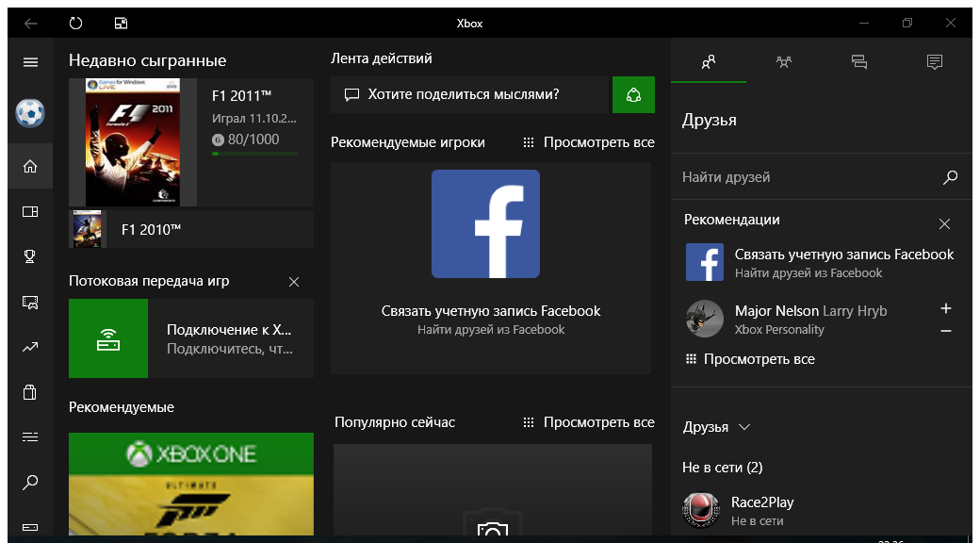Click the Refresh icon in the title bar
The image size is (980, 543).
[75, 24]
